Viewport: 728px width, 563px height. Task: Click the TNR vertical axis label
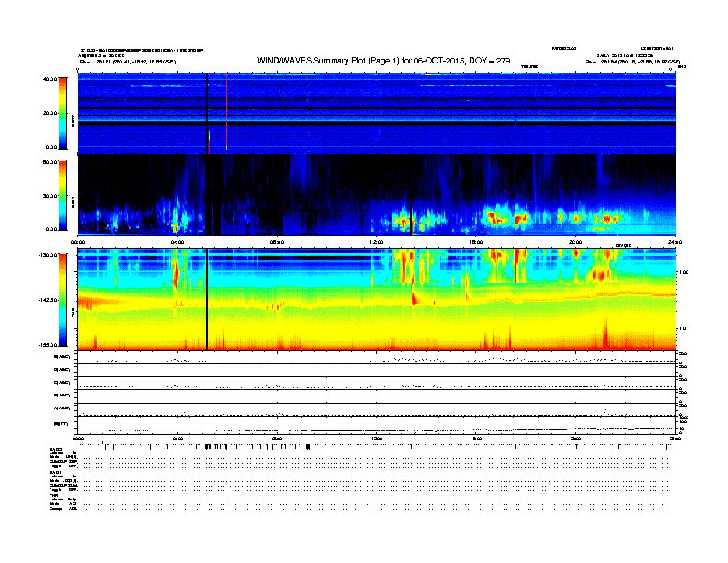[x=73, y=315]
